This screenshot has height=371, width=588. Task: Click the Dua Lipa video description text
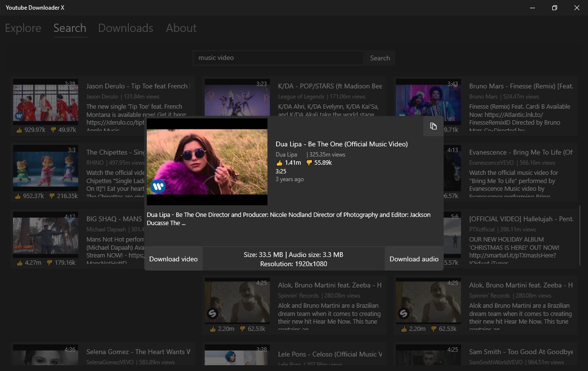pyautogui.click(x=289, y=219)
